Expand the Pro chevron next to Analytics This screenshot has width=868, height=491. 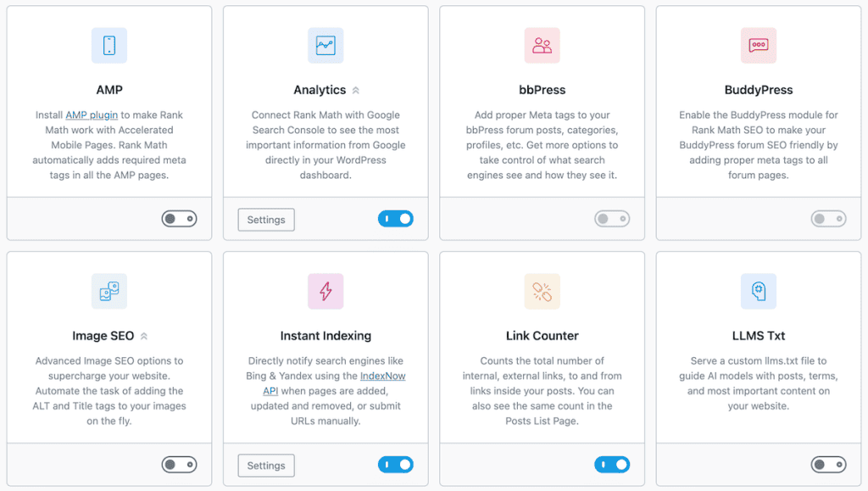point(357,89)
